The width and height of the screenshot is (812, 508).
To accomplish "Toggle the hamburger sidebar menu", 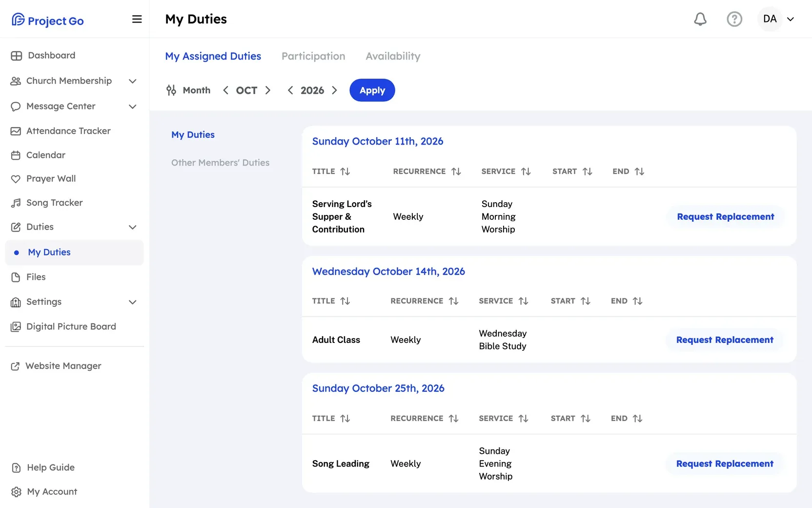I will coord(137,19).
